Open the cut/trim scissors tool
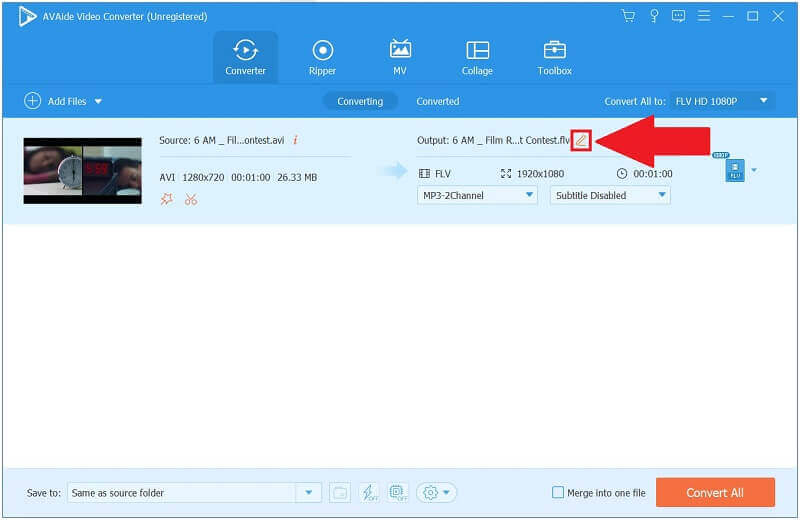The width and height of the screenshot is (800, 520). tap(191, 199)
